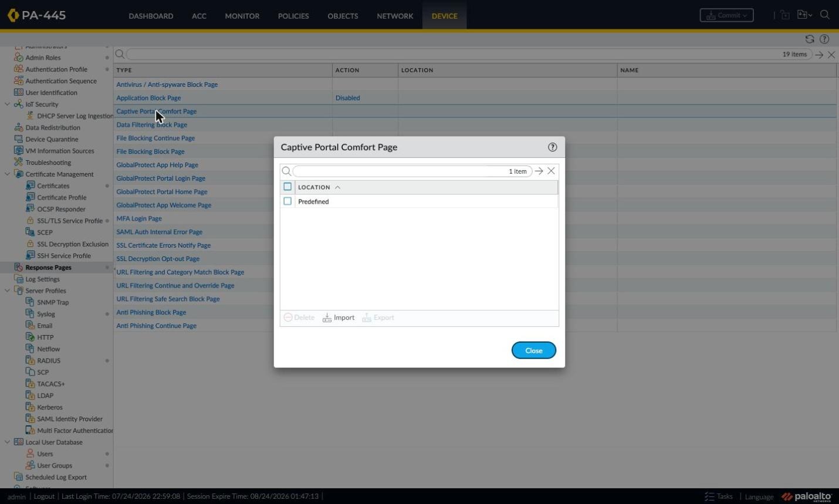Open the OBJECTS tab
839x504 pixels.
point(343,16)
